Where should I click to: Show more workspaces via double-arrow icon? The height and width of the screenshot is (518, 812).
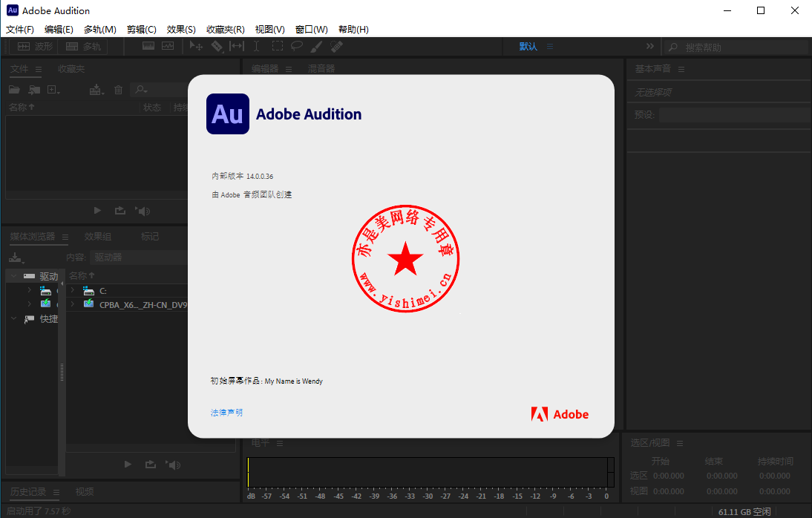coord(650,46)
